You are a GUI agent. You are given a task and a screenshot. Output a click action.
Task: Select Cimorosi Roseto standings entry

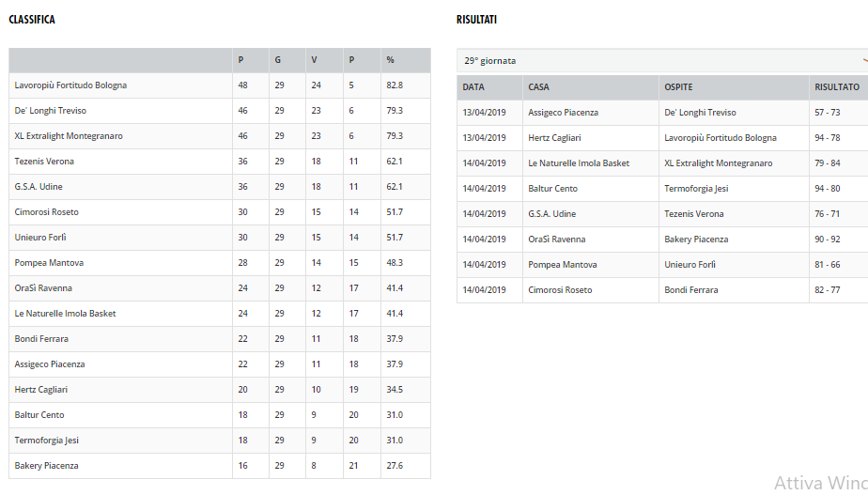[220, 212]
